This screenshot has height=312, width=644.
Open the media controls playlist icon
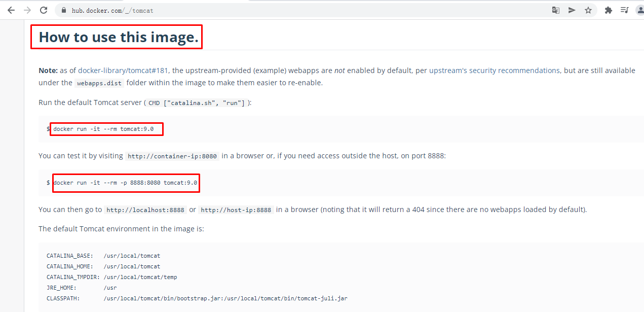624,10
